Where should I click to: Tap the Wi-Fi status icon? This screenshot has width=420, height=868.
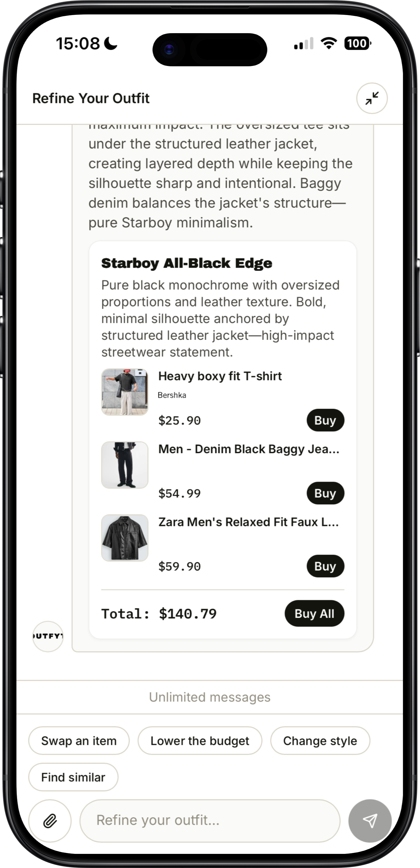[329, 43]
